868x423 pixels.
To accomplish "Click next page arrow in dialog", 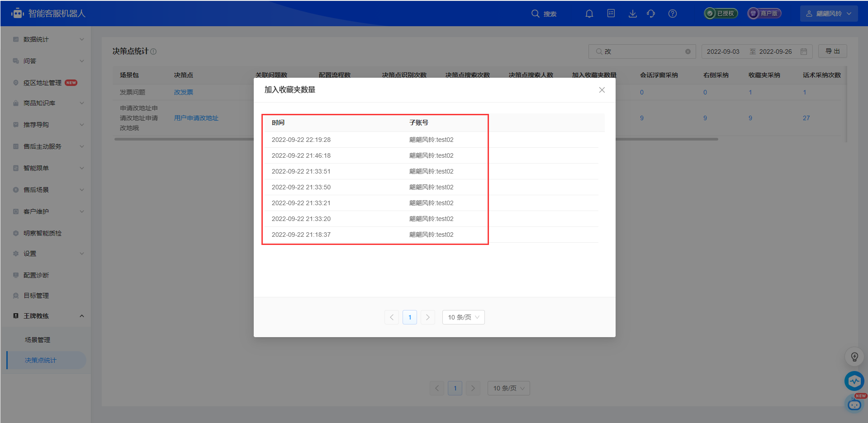I will tap(428, 317).
